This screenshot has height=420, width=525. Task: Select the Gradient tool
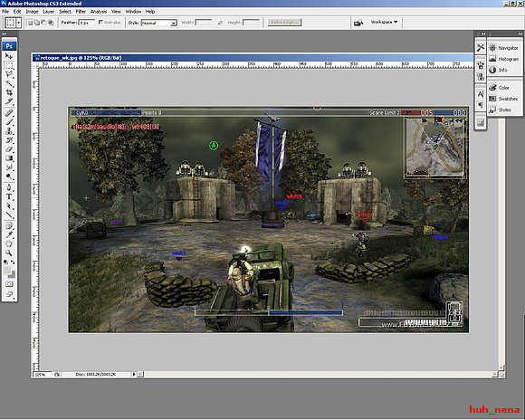click(x=9, y=158)
